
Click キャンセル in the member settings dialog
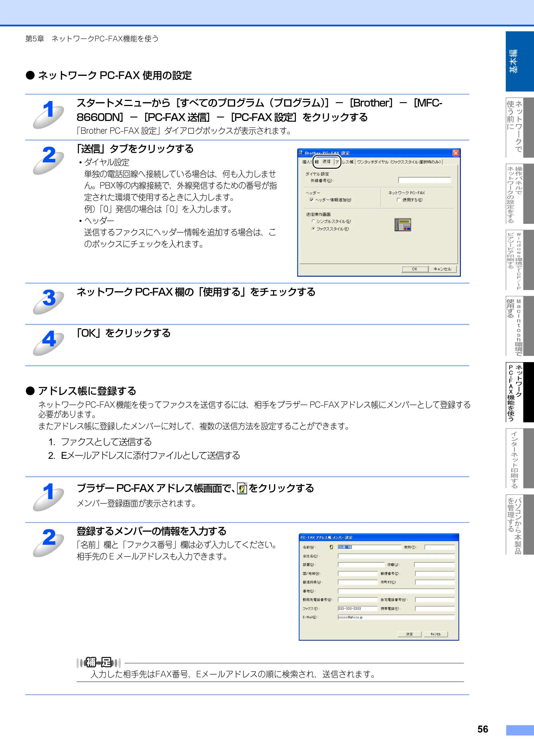click(x=435, y=634)
